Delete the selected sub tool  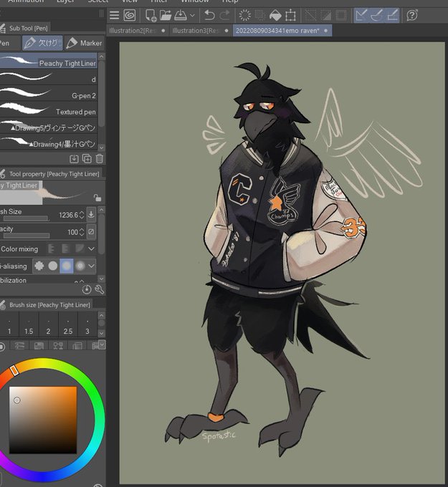100,159
